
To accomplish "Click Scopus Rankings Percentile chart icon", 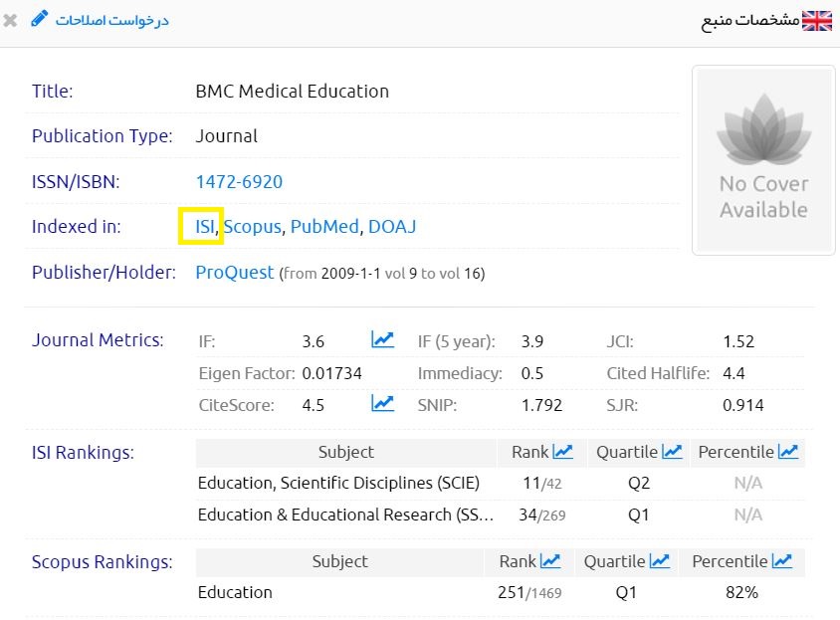I will tap(782, 561).
